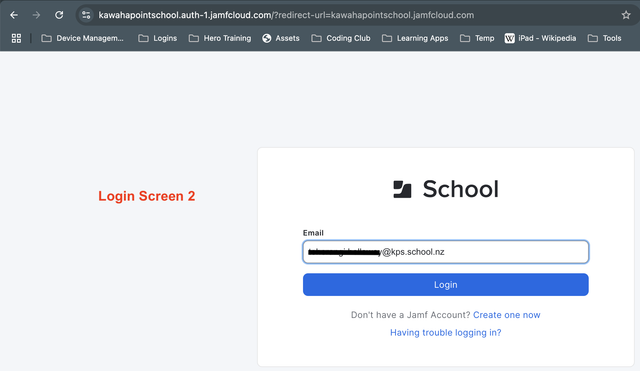
Task: Click into the Email input field
Action: (446, 252)
